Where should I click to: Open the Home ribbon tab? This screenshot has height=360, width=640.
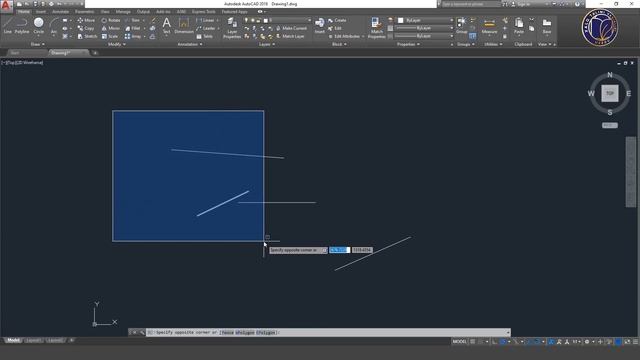(24, 11)
